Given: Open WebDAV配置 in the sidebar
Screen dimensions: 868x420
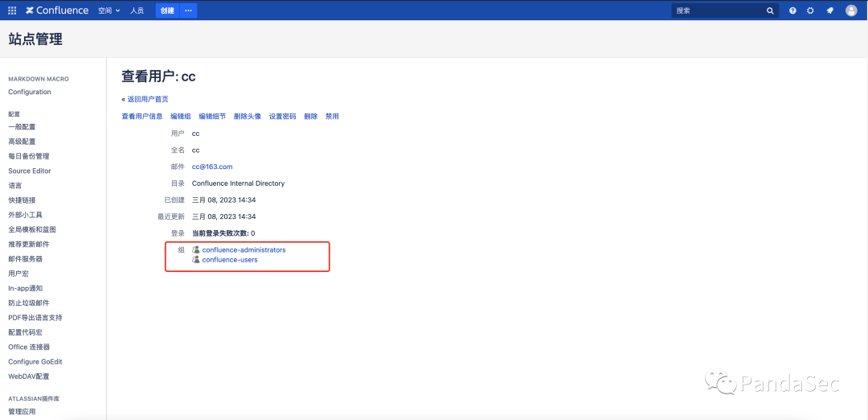Looking at the screenshot, I should 29,377.
